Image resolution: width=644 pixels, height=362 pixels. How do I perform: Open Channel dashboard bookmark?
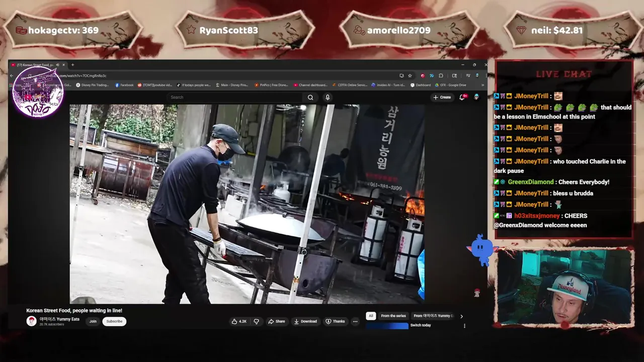click(310, 85)
